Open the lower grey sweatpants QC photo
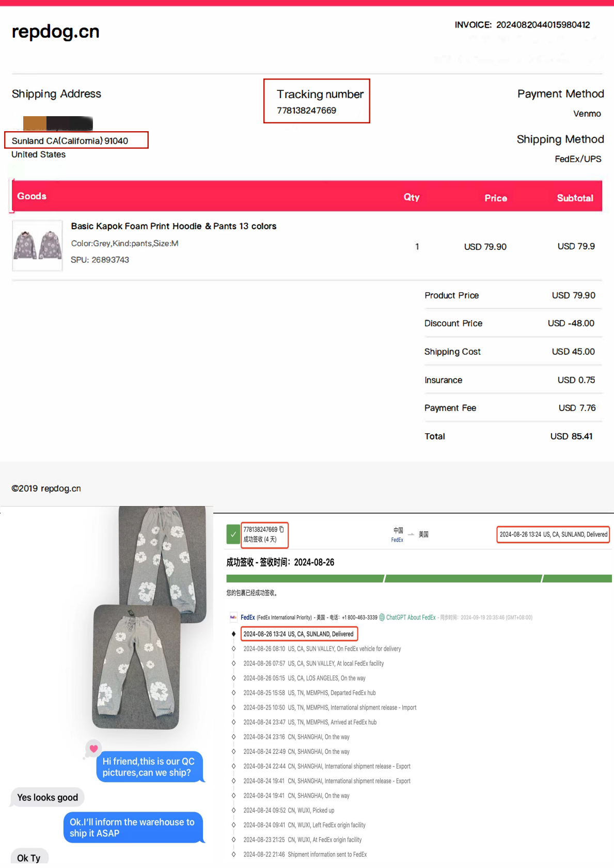 (136, 666)
